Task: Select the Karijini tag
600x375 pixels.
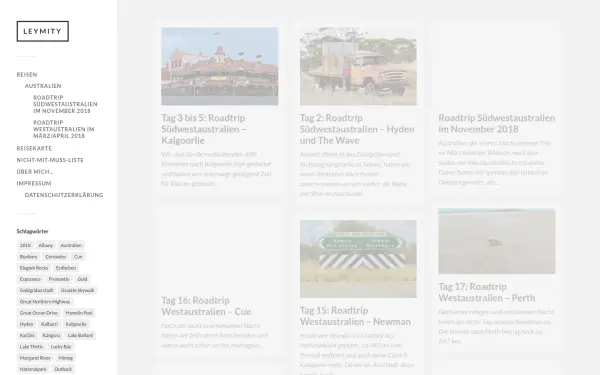Action: (x=27, y=336)
